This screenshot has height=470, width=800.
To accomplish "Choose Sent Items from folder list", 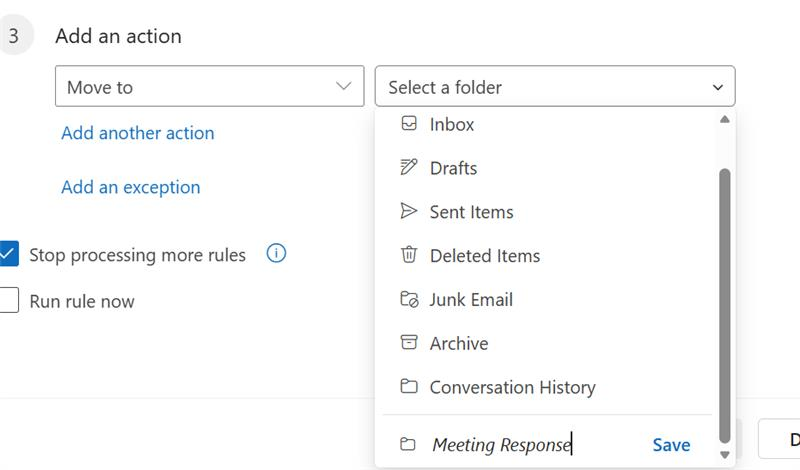I will pyautogui.click(x=471, y=212).
